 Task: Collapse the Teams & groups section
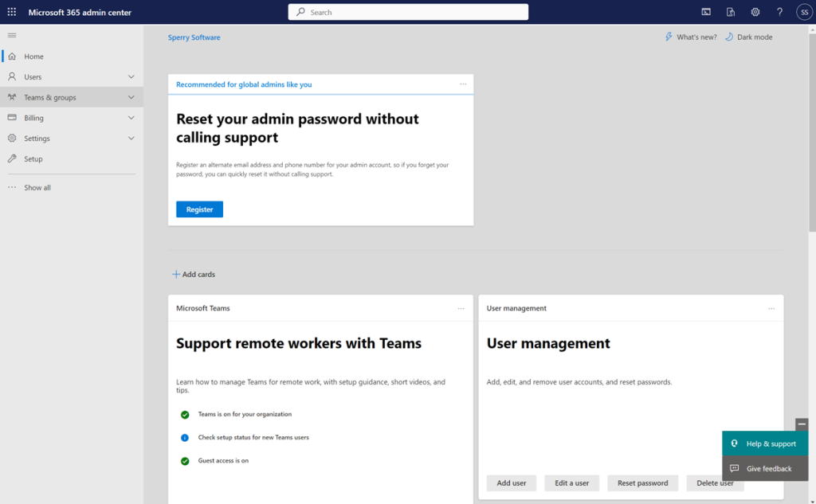131,96
